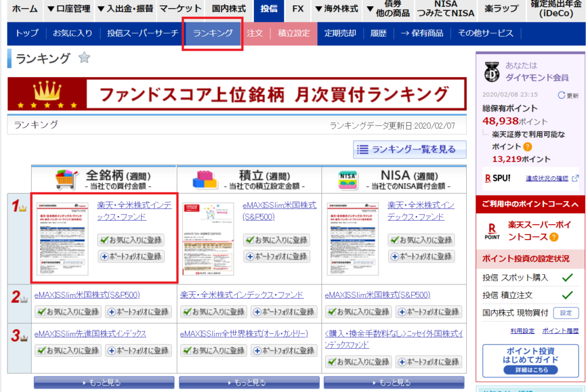Expand もっと見る under 全銘柄 column
Viewport: 588px width, 392px height.
104,383
